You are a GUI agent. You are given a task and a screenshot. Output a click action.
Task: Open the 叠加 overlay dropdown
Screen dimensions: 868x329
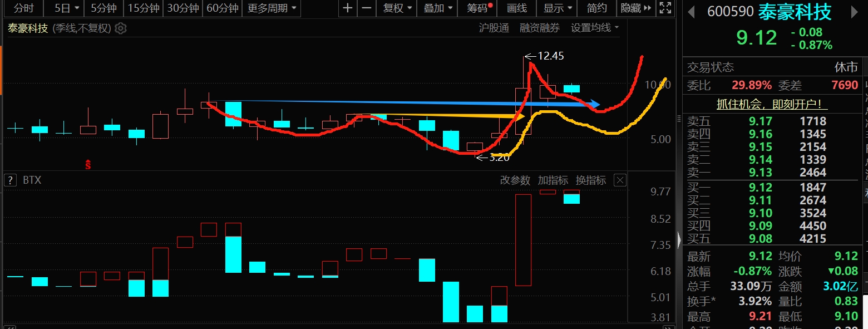[x=438, y=8]
